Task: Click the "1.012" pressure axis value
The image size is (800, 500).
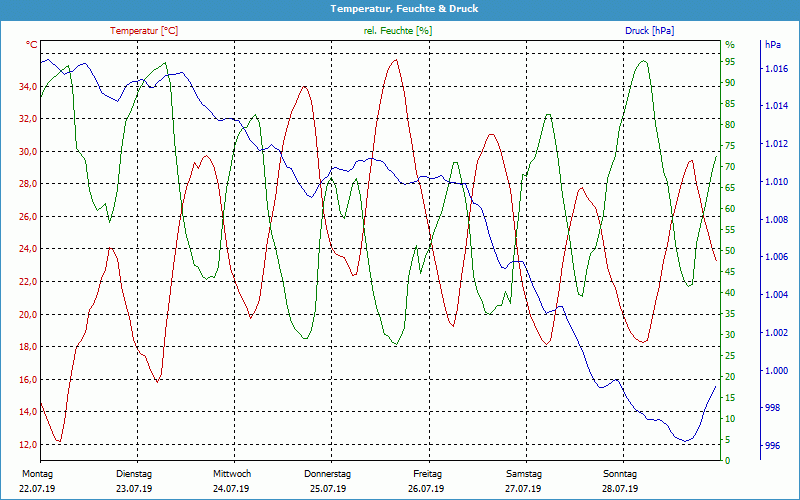Action: click(x=776, y=144)
